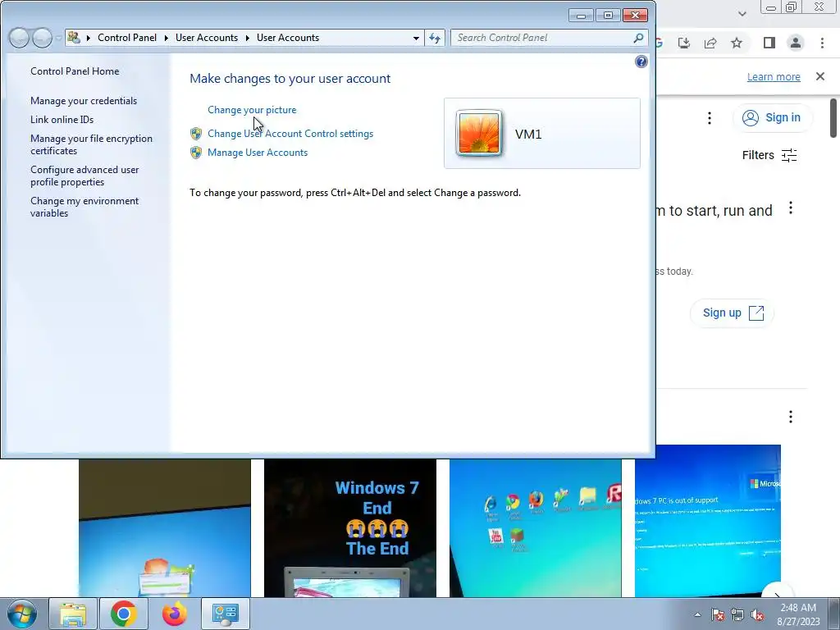Click Control Panel in the breadcrumb
Image resolution: width=840 pixels, height=630 pixels.
click(127, 38)
